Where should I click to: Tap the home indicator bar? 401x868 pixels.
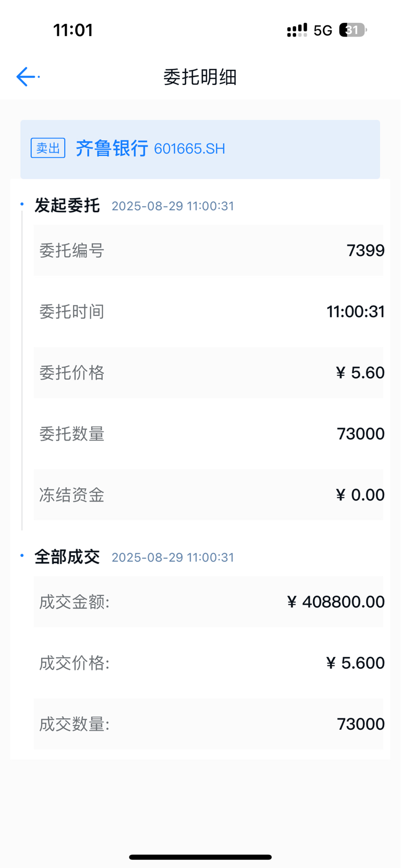click(200, 857)
